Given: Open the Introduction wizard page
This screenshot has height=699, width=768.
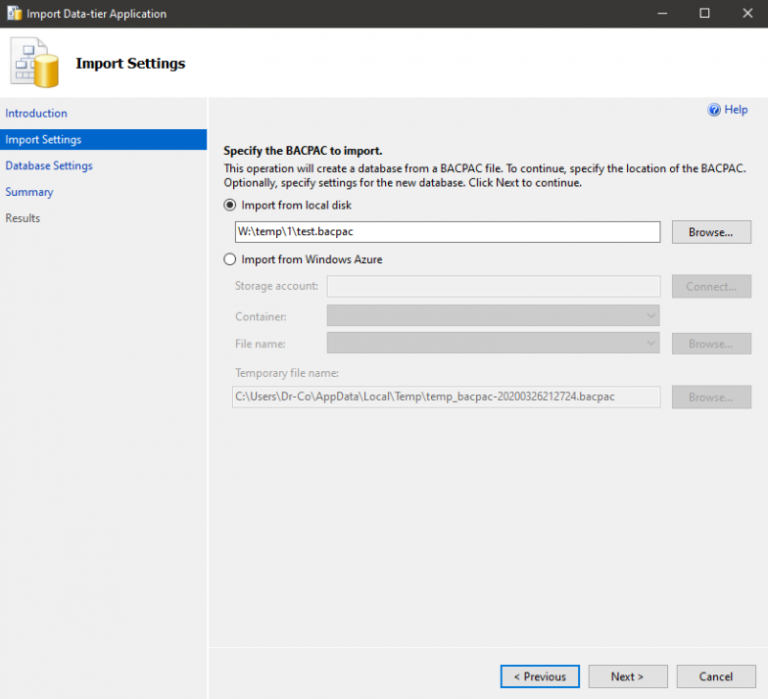Looking at the screenshot, I should coord(36,114).
